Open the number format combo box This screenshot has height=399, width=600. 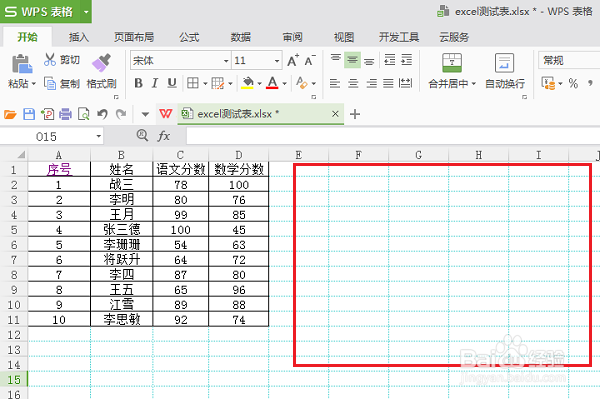click(x=569, y=60)
